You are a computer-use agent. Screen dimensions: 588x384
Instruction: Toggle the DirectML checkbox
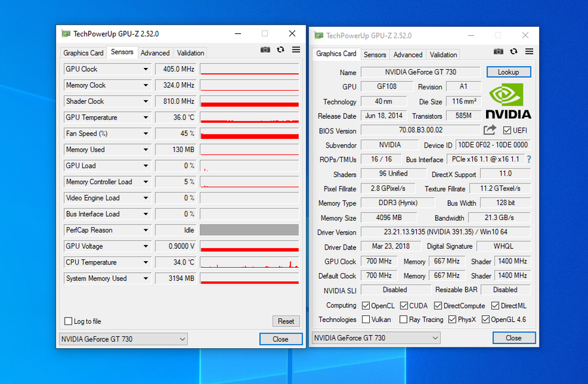point(495,306)
